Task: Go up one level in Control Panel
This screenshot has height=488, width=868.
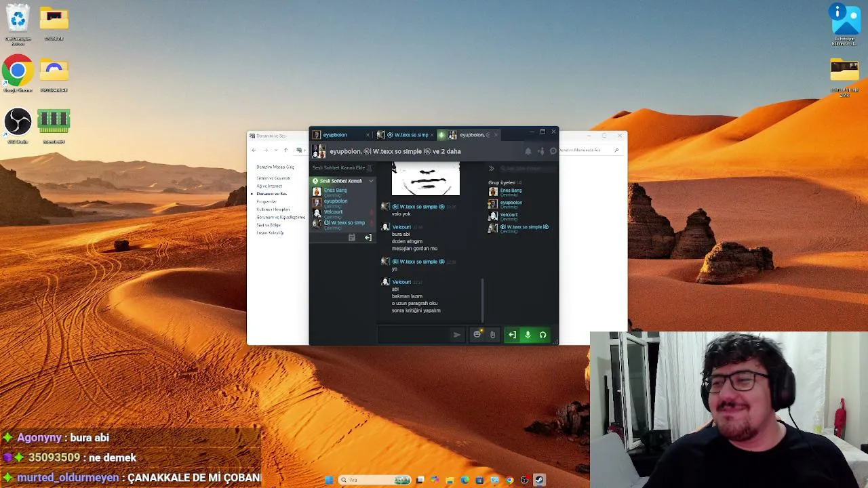Action: pos(285,150)
